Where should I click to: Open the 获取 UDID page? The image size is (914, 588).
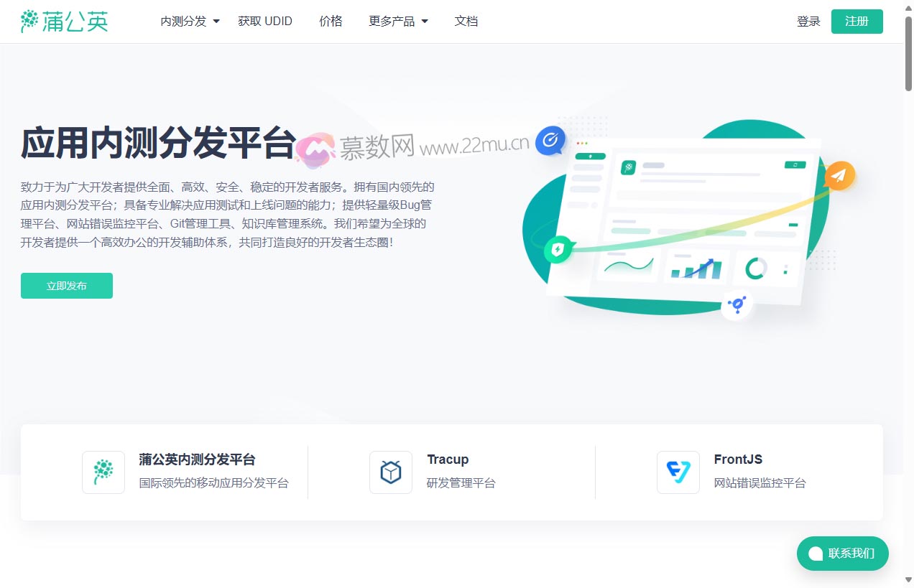[x=265, y=22]
